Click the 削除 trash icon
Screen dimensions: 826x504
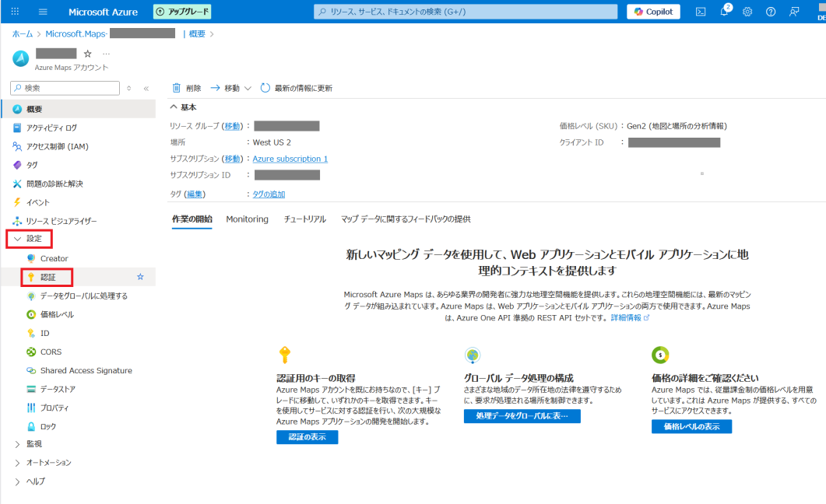coord(177,88)
